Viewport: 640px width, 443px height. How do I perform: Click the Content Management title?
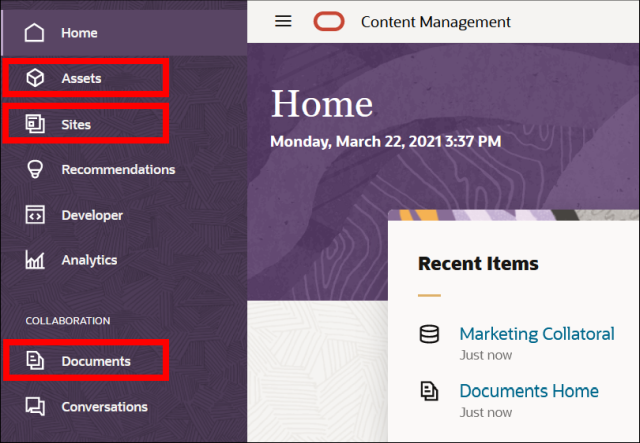pos(436,22)
